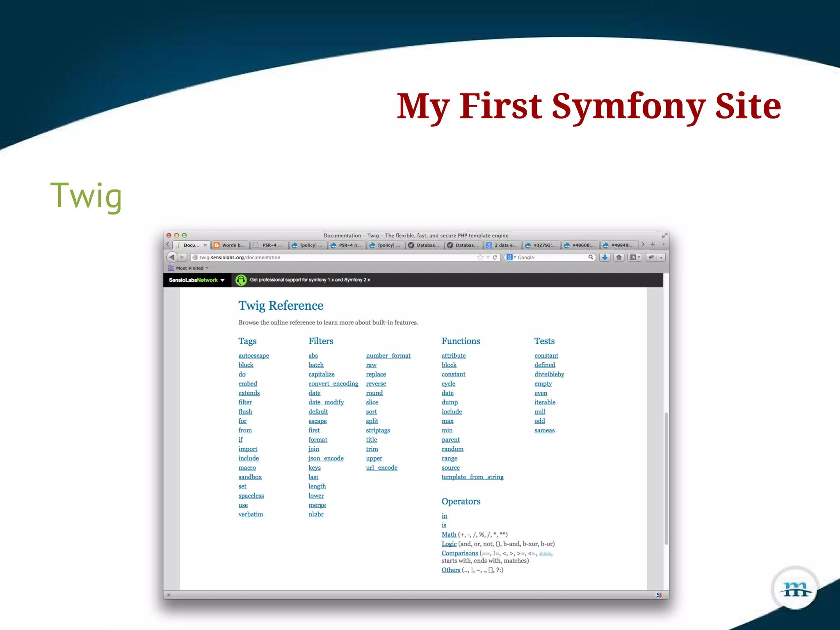Open the convert_encoding filter link
Image resolution: width=840 pixels, height=630 pixels.
pyautogui.click(x=333, y=384)
